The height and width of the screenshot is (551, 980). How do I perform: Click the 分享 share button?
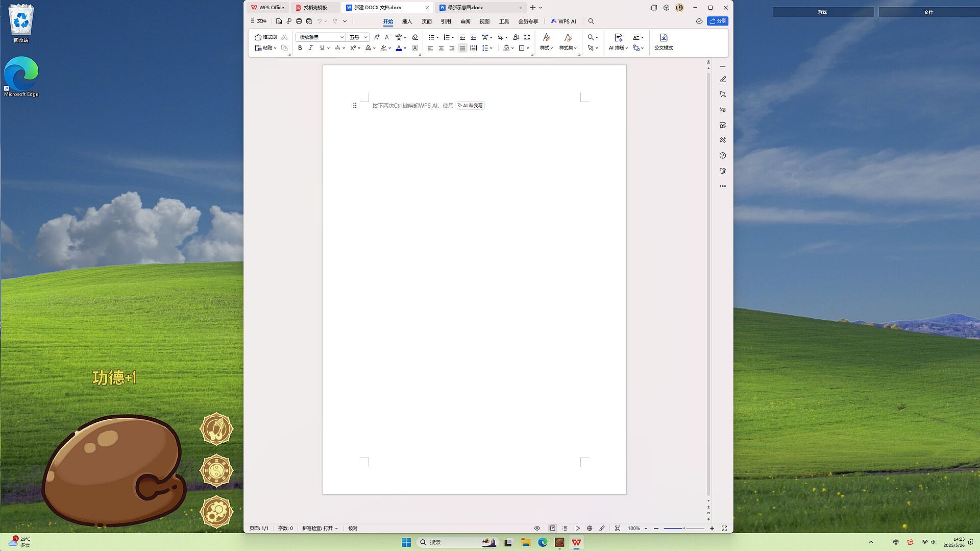(718, 21)
